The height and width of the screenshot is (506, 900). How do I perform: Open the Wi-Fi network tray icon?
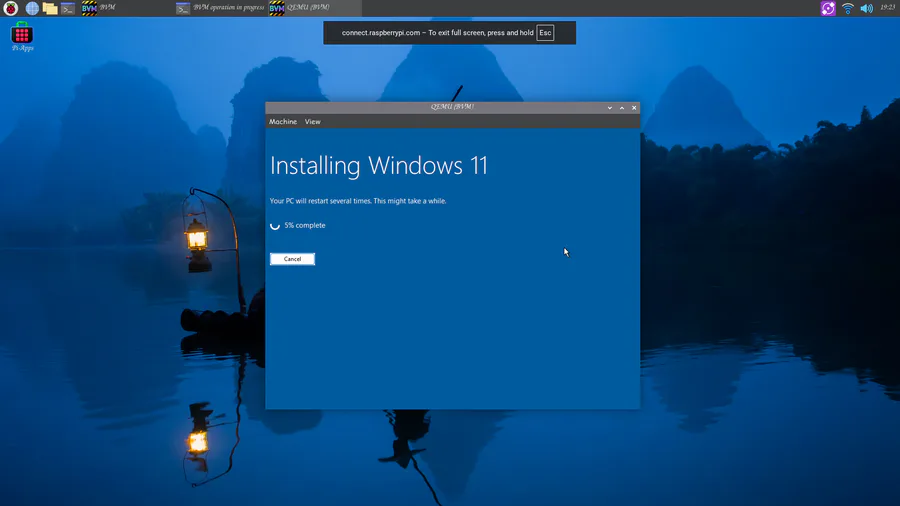coord(847,8)
